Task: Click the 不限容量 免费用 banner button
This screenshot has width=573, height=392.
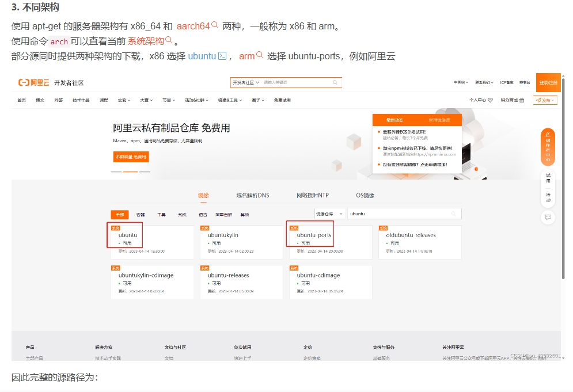Action: point(131,157)
